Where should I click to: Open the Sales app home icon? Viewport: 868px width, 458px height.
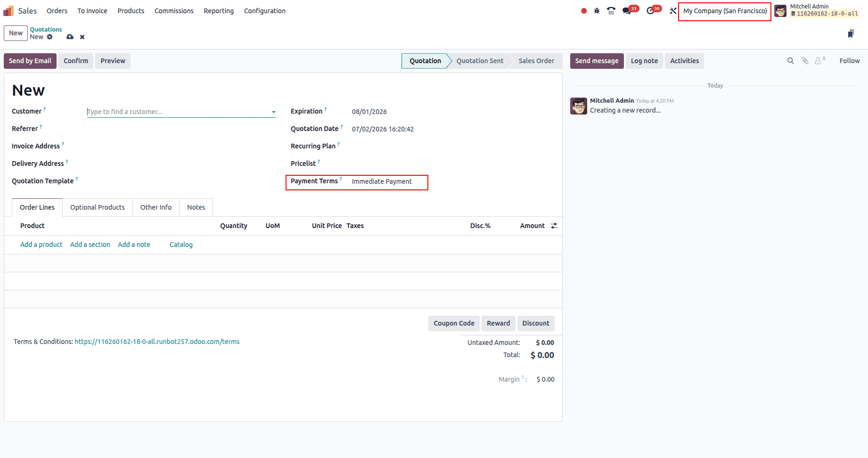(8, 10)
